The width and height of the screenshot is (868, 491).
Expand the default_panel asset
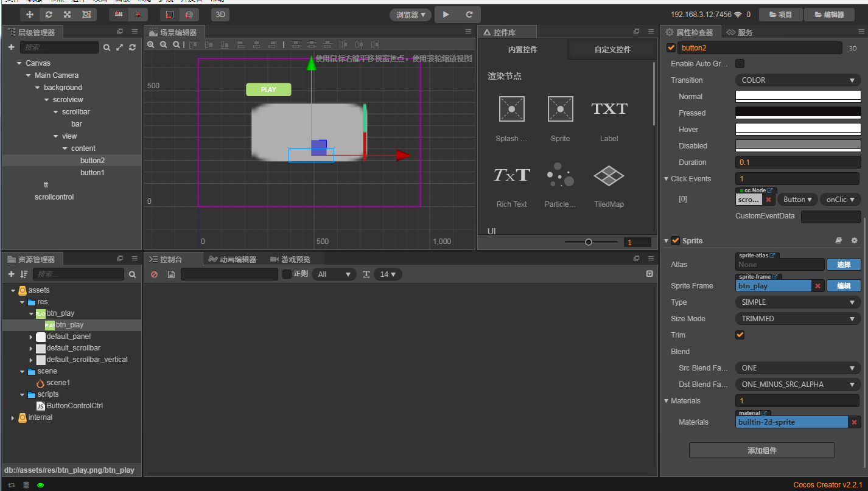tap(31, 336)
